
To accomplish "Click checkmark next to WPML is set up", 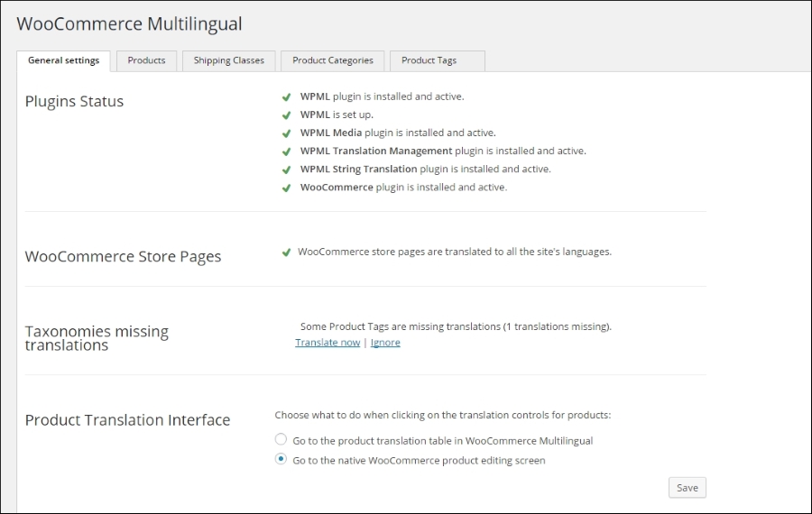I will [x=286, y=115].
